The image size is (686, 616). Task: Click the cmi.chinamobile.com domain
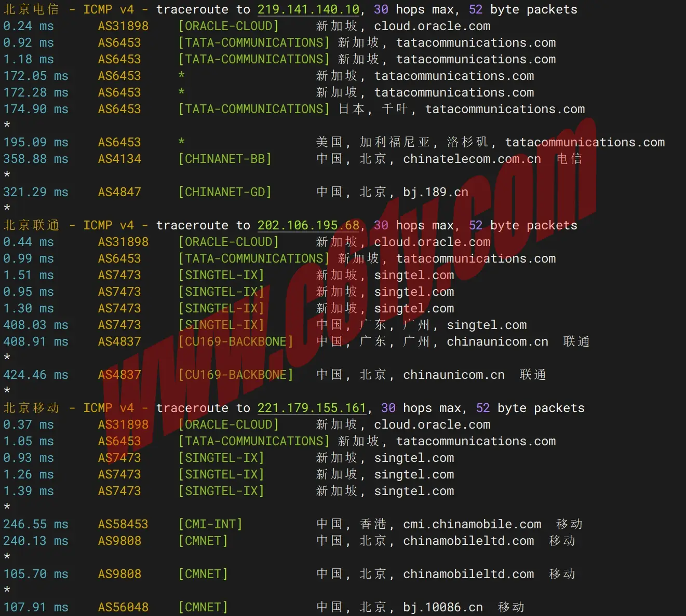click(472, 524)
